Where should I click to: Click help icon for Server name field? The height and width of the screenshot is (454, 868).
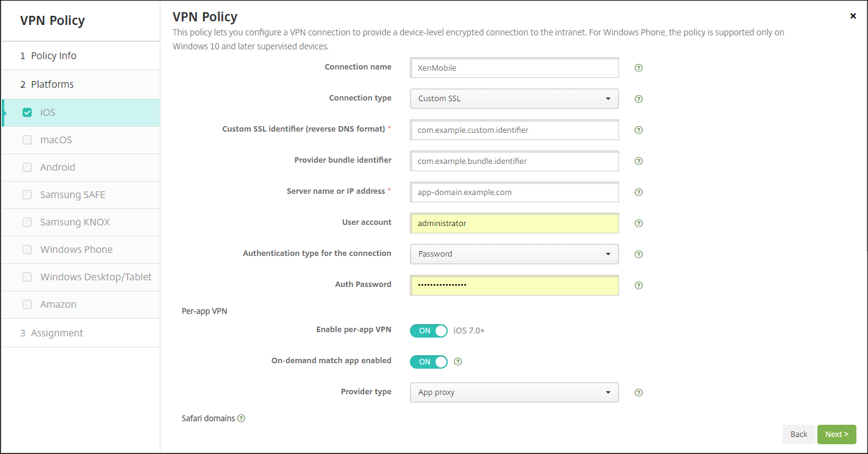[639, 192]
